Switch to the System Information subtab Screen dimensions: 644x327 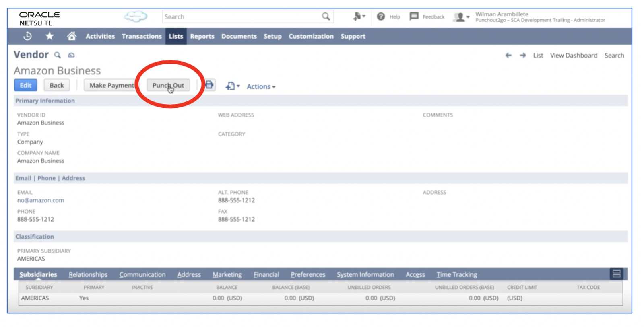(365, 274)
